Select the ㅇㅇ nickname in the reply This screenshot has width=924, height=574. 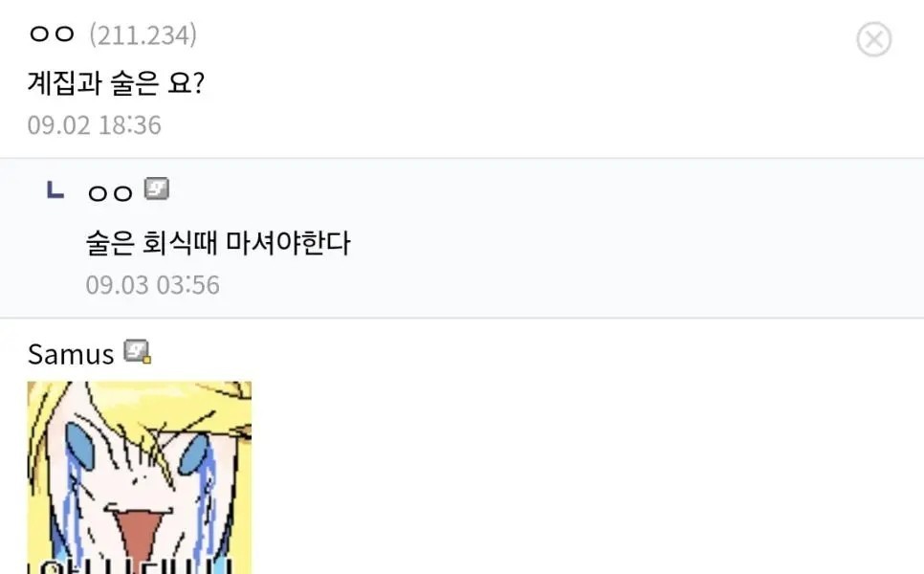[x=110, y=192]
